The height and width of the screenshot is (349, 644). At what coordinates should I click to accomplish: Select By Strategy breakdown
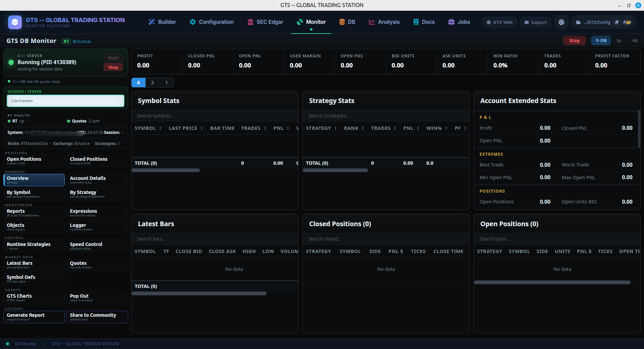pos(97,194)
